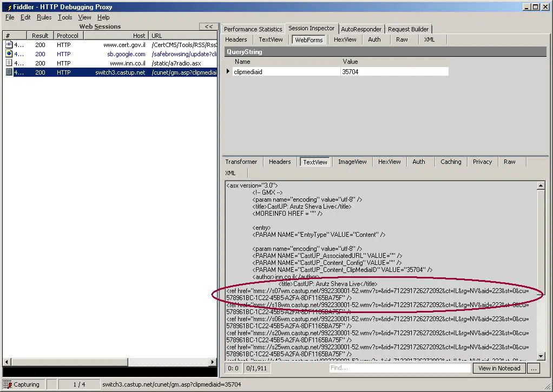Image resolution: width=553 pixels, height=392 pixels.
Task: Click the ... button beside View in Notepad
Action: coord(534,368)
